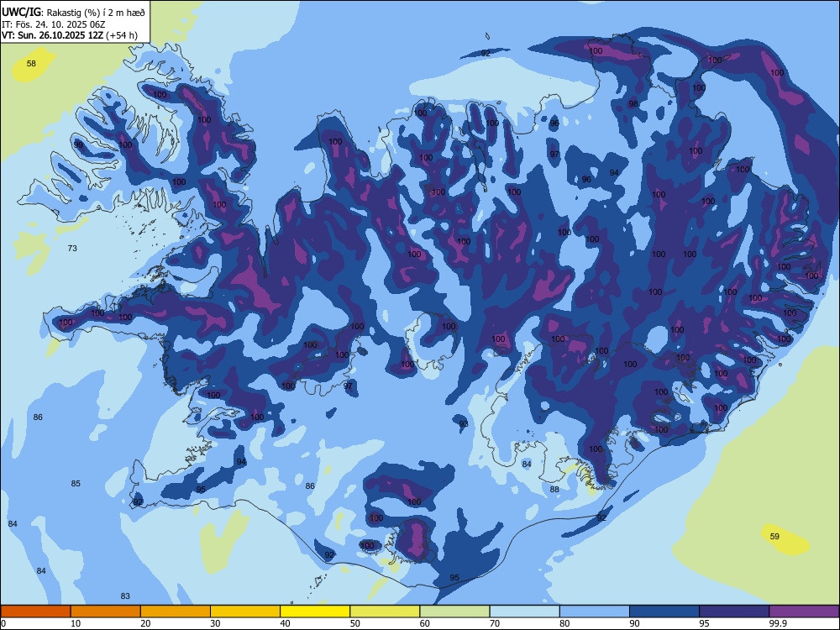Click the pale blue 70–80 legend swatch
This screenshot has height=630, width=840.
pos(524,612)
